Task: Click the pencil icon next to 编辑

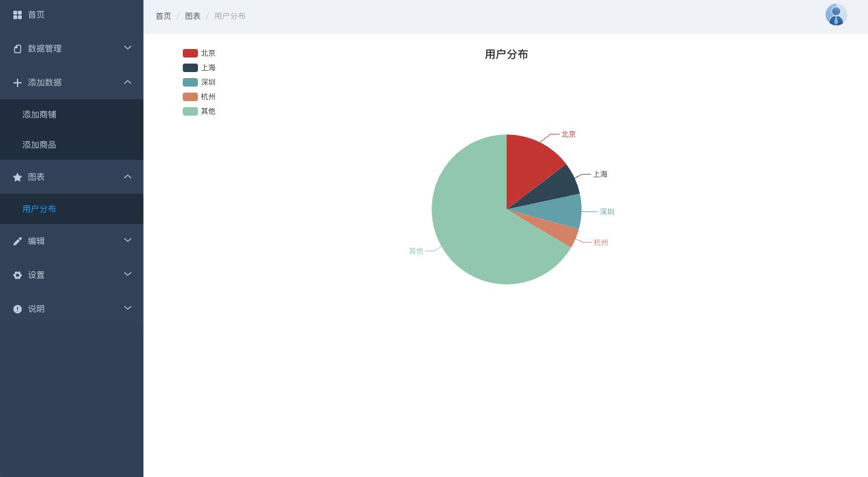Action: pyautogui.click(x=18, y=240)
